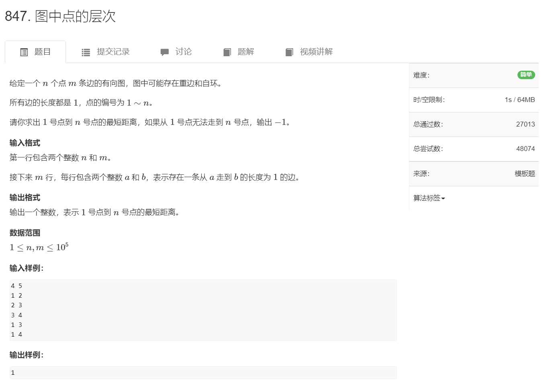Click the book icon beside 题解
544x392 pixels.
tap(227, 52)
